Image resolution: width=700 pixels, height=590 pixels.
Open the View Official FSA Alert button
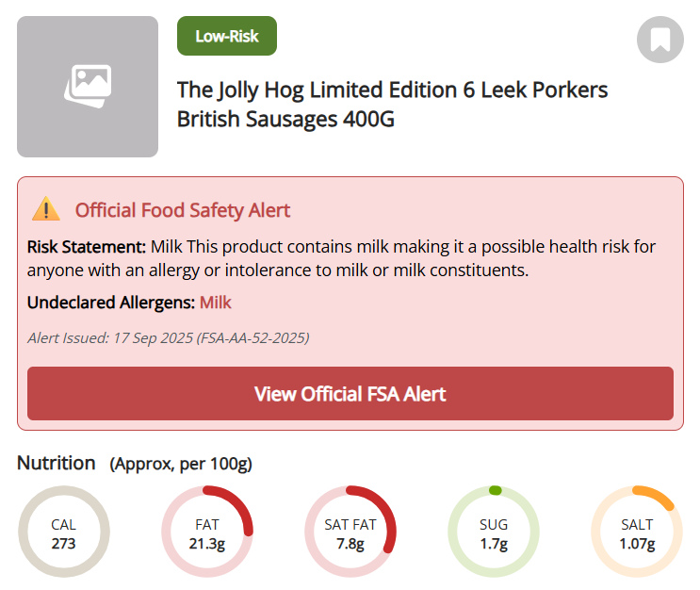(x=350, y=393)
